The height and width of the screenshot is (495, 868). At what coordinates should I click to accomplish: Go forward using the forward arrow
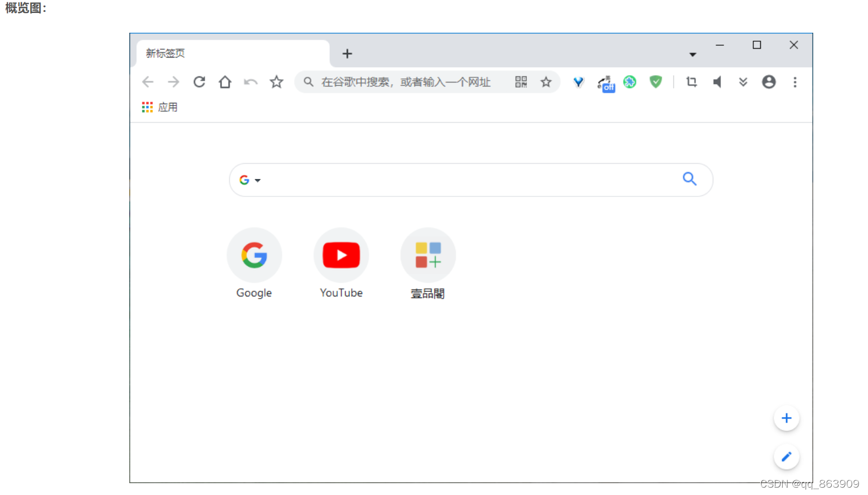point(173,82)
